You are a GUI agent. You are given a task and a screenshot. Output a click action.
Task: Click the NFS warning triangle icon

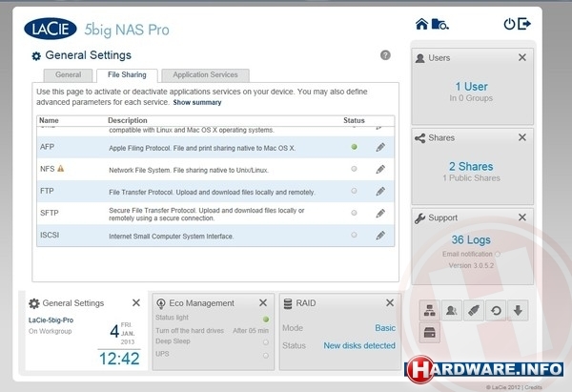[61, 168]
